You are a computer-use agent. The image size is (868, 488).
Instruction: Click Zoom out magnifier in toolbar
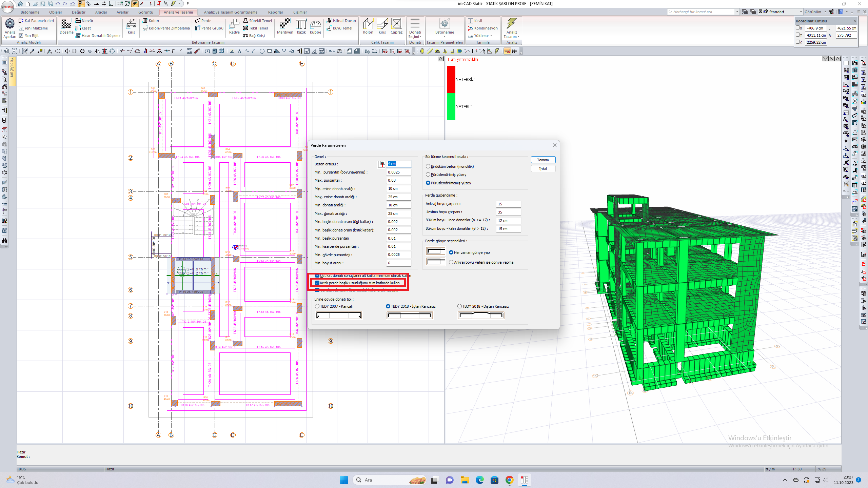[x=7, y=51]
